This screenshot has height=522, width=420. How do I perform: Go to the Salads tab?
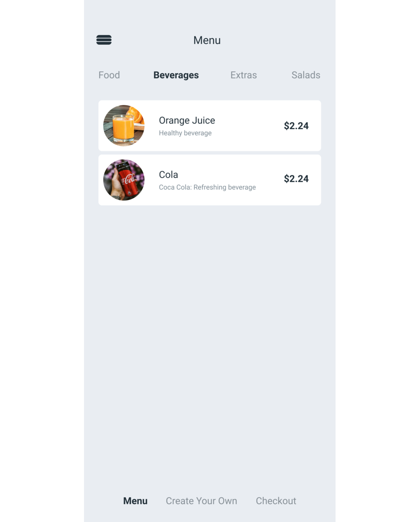(x=306, y=75)
